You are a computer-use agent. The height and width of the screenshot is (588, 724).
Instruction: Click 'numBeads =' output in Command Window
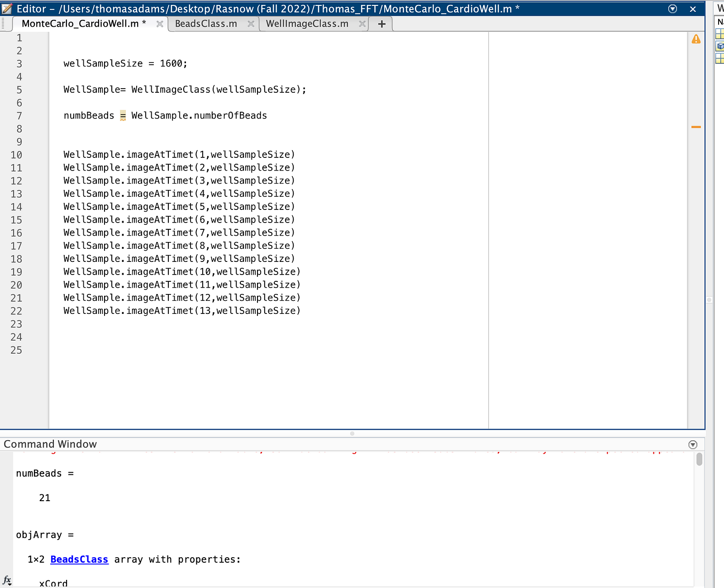pos(45,474)
